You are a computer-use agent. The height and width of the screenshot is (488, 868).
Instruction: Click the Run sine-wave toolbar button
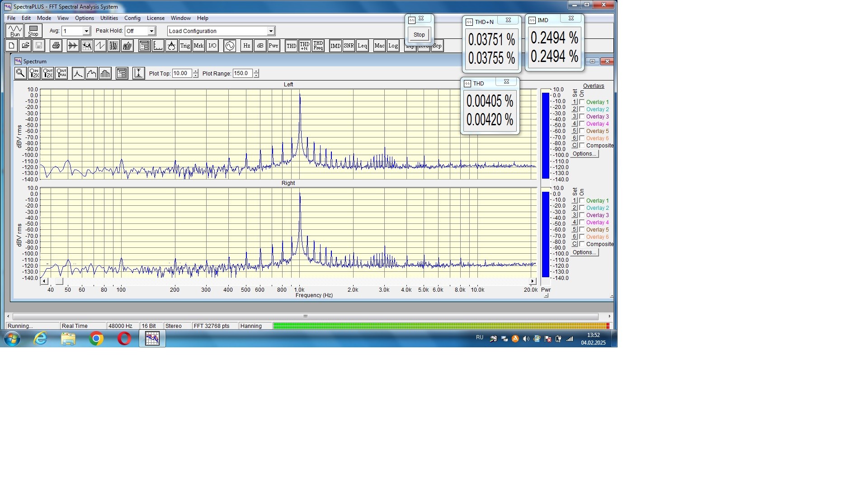pos(15,31)
